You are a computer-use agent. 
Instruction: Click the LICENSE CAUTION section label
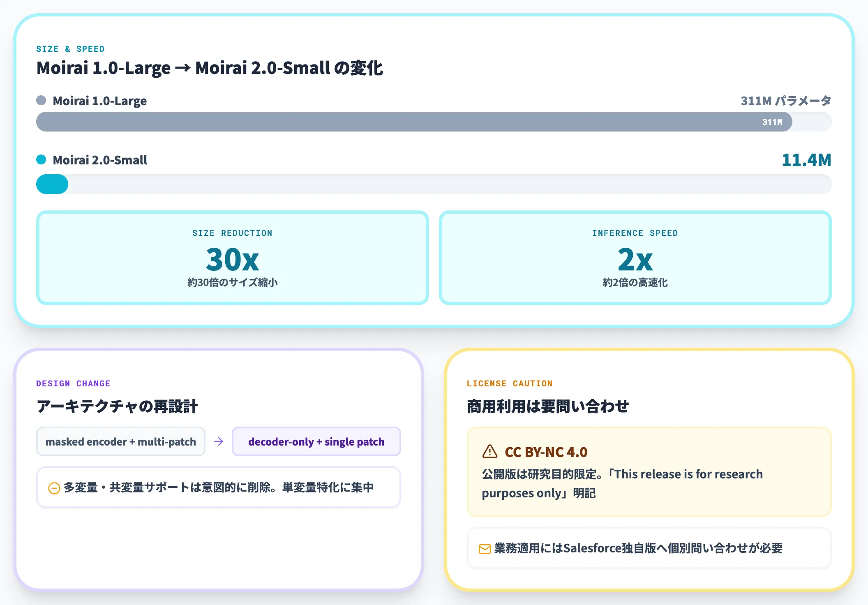[x=510, y=383]
